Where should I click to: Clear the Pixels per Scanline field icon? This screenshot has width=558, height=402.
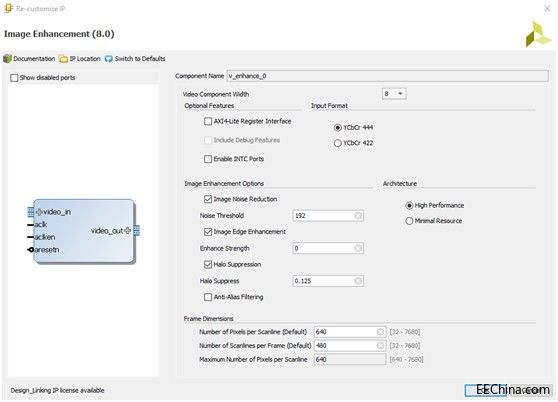click(380, 332)
